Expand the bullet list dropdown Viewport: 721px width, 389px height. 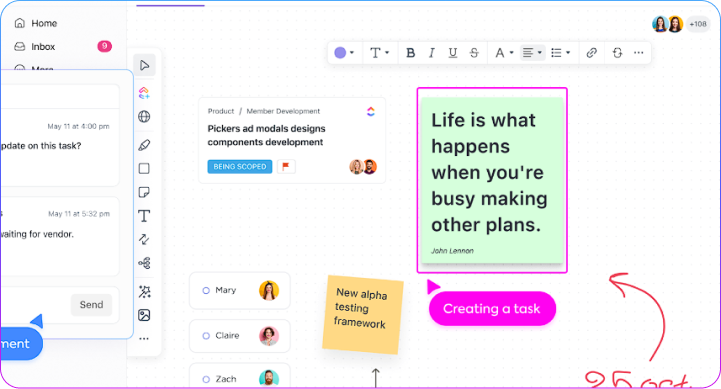pos(561,53)
